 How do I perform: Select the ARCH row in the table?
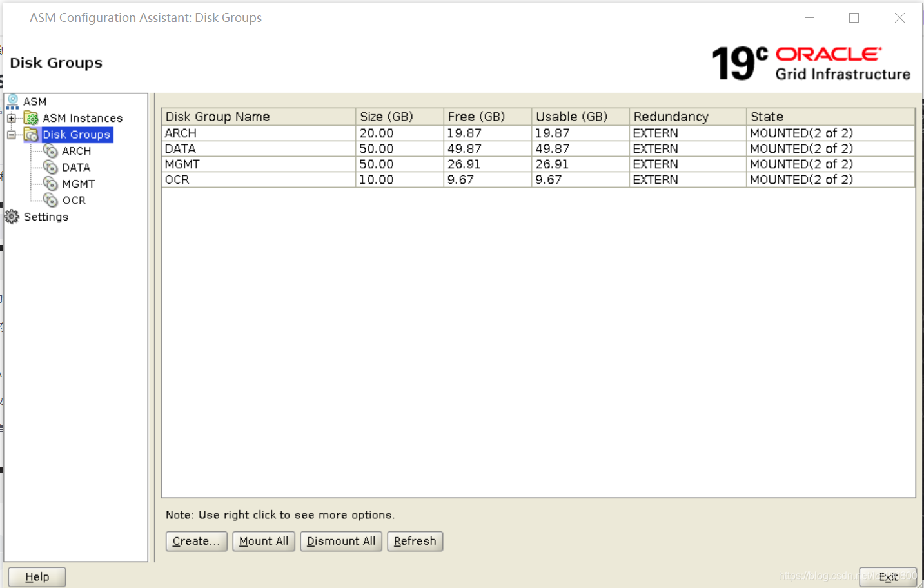pyautogui.click(x=538, y=133)
